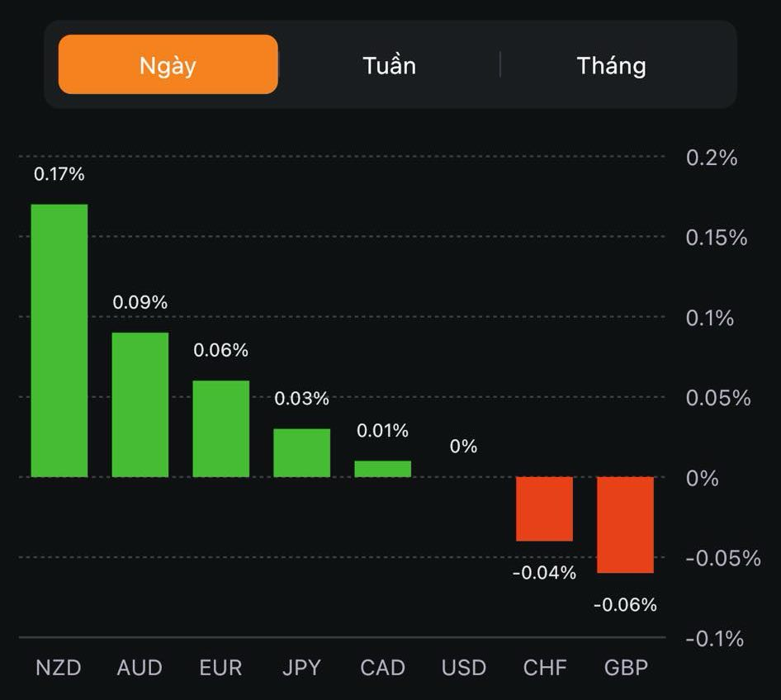Select the Ngày tab

coord(168,65)
